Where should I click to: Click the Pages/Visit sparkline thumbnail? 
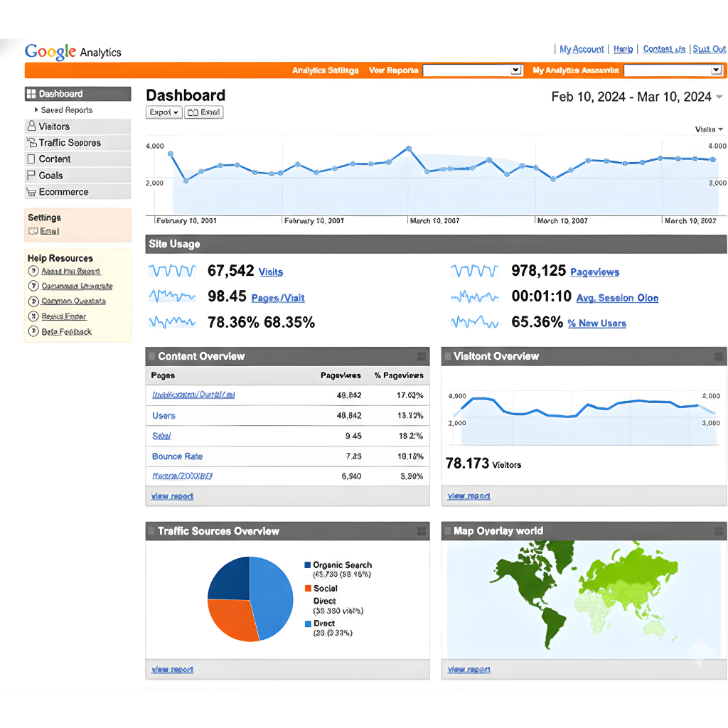172,296
